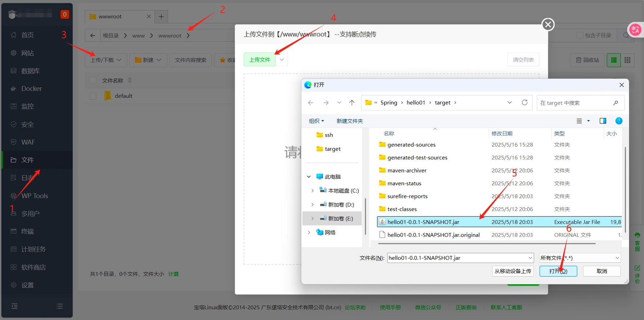Check the default folder row checkbox
This screenshot has width=644, height=320.
(93, 96)
